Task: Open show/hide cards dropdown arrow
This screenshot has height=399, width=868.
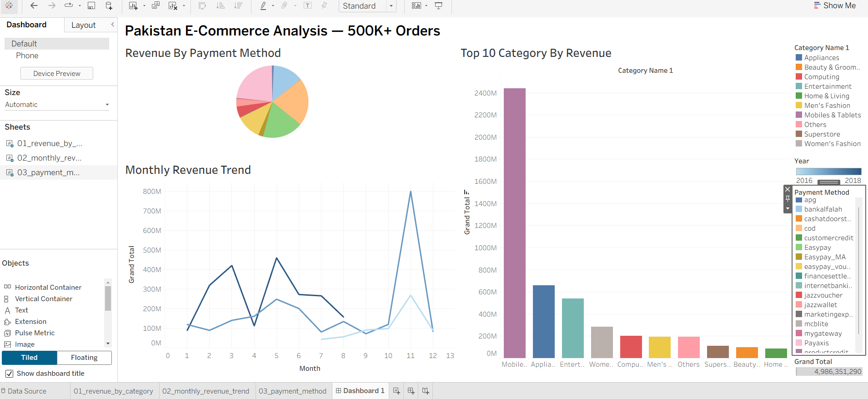Action: point(426,6)
